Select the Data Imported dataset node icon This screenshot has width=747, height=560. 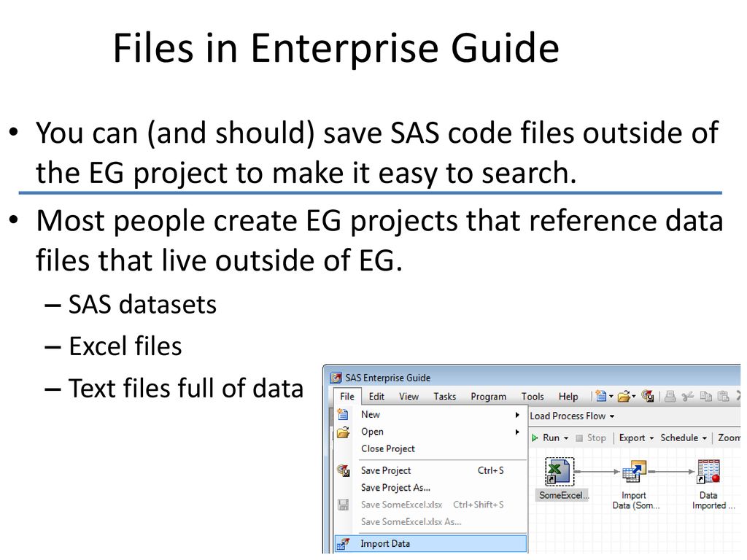708,472
